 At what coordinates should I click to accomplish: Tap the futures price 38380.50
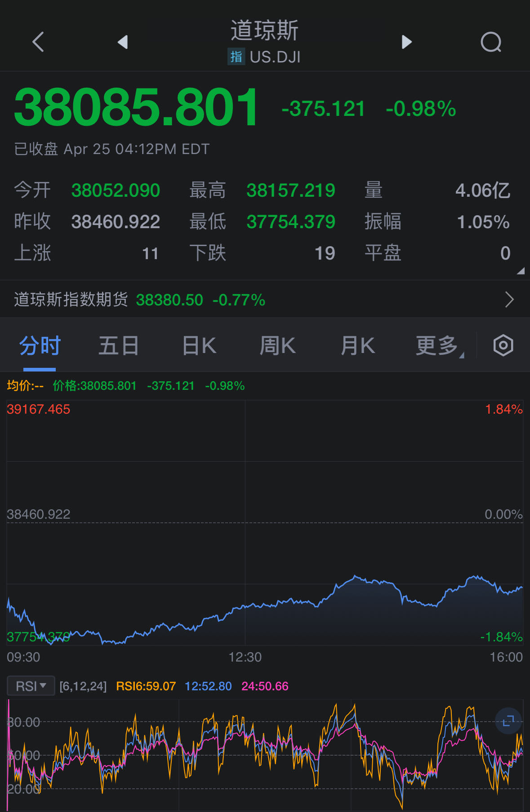click(x=169, y=300)
